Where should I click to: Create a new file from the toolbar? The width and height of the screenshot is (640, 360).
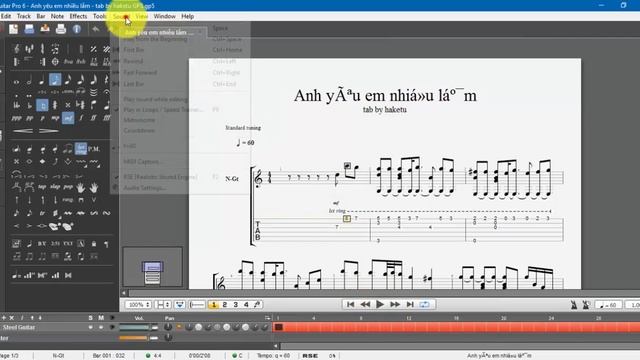(x=13, y=29)
